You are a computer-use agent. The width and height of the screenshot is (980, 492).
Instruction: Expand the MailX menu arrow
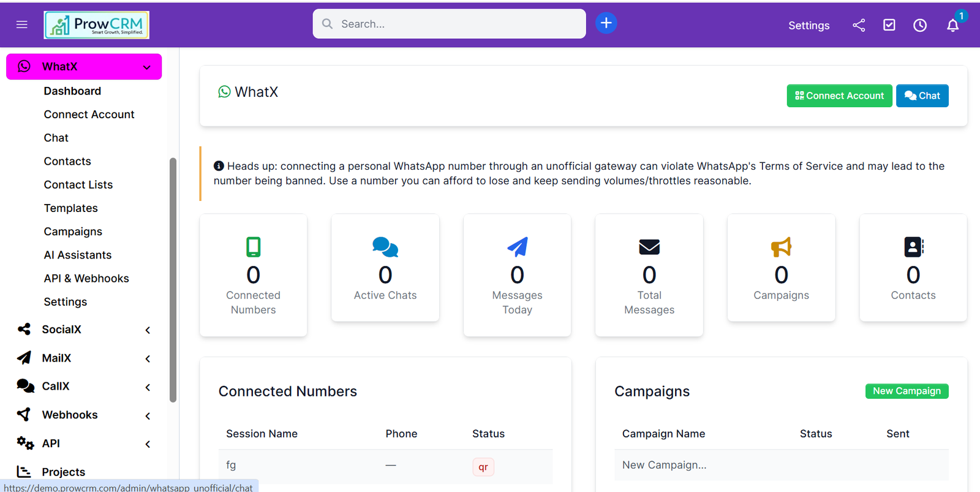pos(148,358)
